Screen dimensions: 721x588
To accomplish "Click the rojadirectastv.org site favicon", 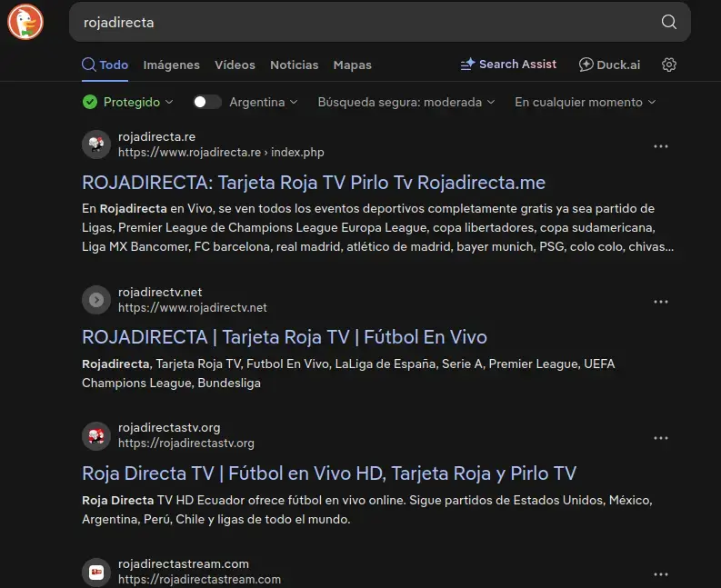I will pos(96,435).
